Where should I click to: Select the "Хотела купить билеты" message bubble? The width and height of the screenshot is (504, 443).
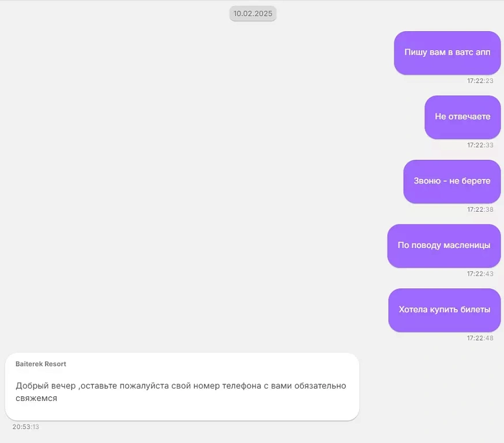coord(444,310)
